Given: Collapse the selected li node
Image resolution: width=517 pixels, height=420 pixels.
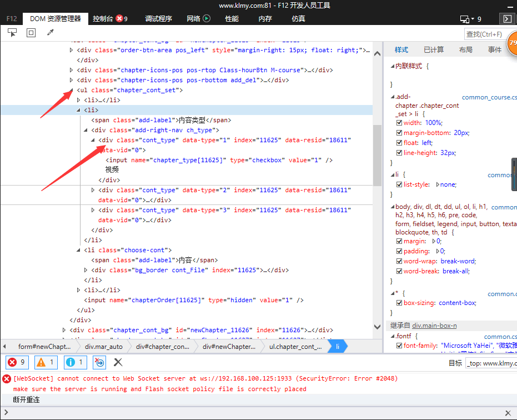Looking at the screenshot, I should pyautogui.click(x=78, y=110).
